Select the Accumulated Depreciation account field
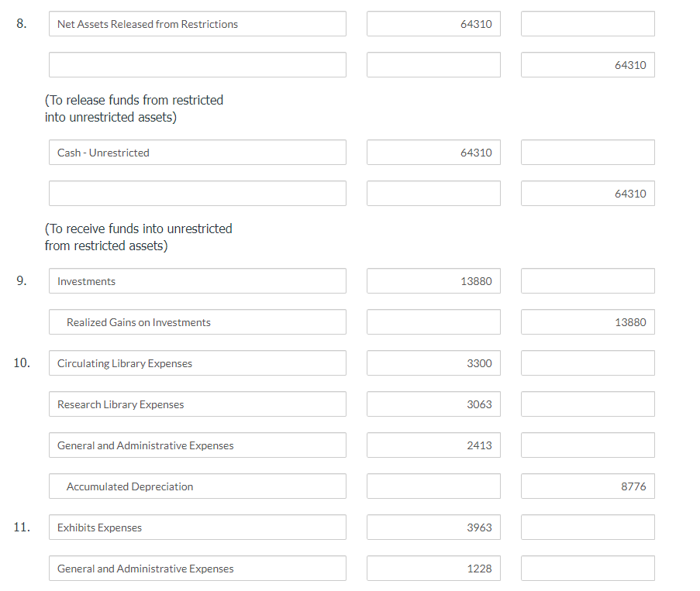The image size is (700, 591). pos(196,486)
